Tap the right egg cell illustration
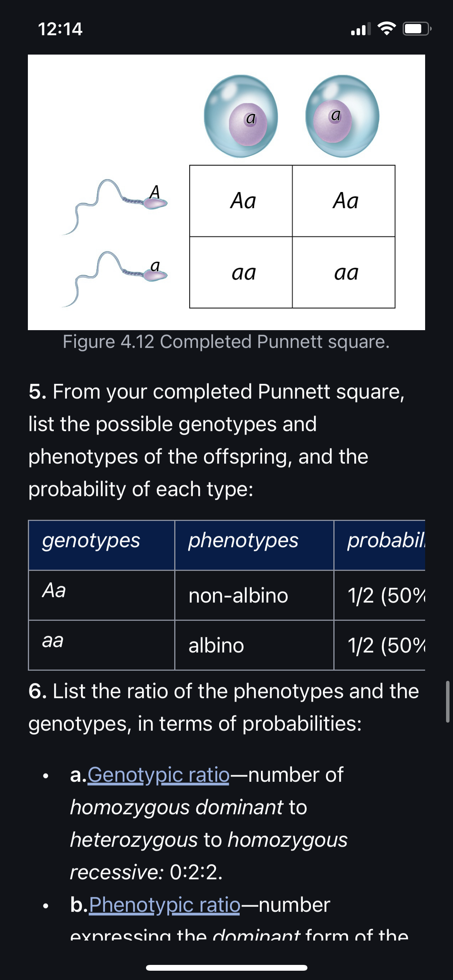 tap(342, 116)
